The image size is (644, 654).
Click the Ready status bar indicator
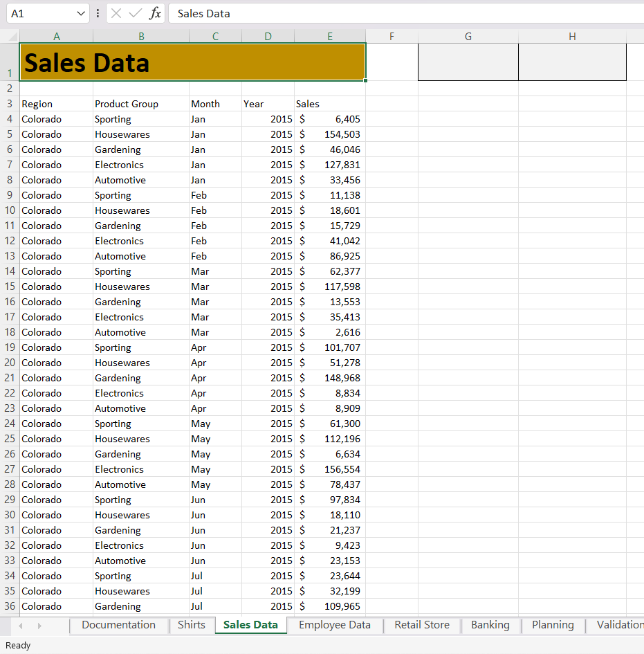[18, 645]
